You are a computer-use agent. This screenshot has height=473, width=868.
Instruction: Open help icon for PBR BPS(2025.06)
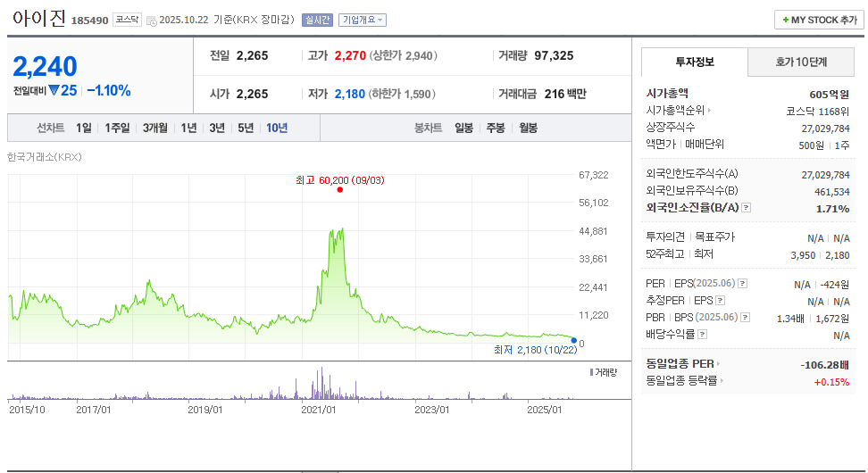(746, 318)
